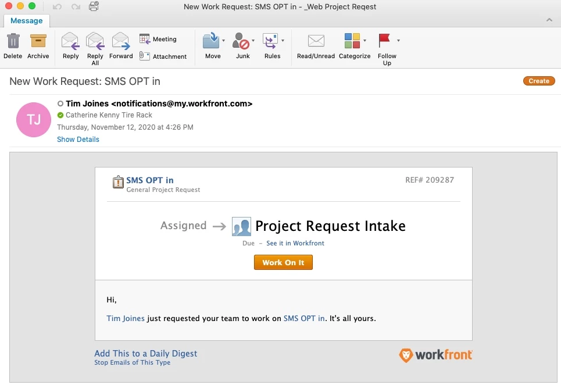Click the Project Request Intake team icon

241,226
